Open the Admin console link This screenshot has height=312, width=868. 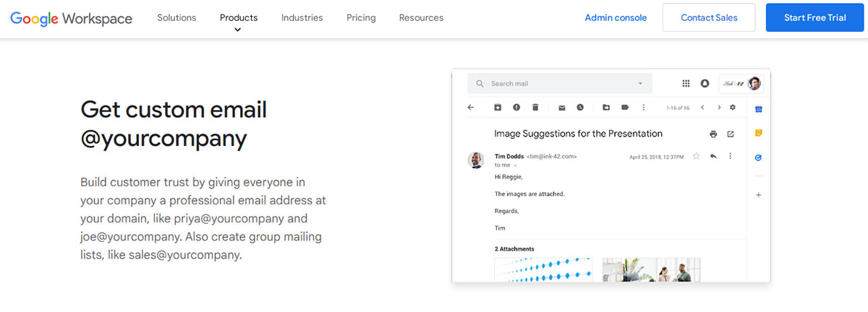pos(616,17)
